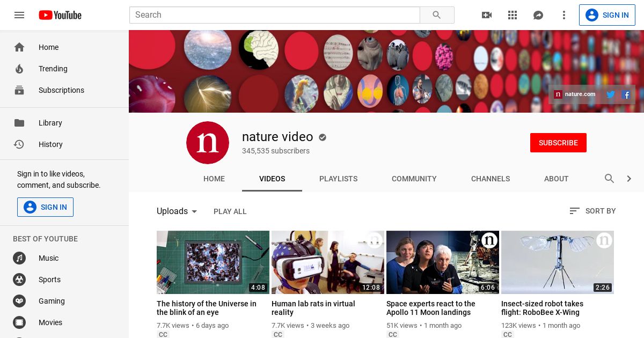Click the Trending flame icon

point(19,69)
